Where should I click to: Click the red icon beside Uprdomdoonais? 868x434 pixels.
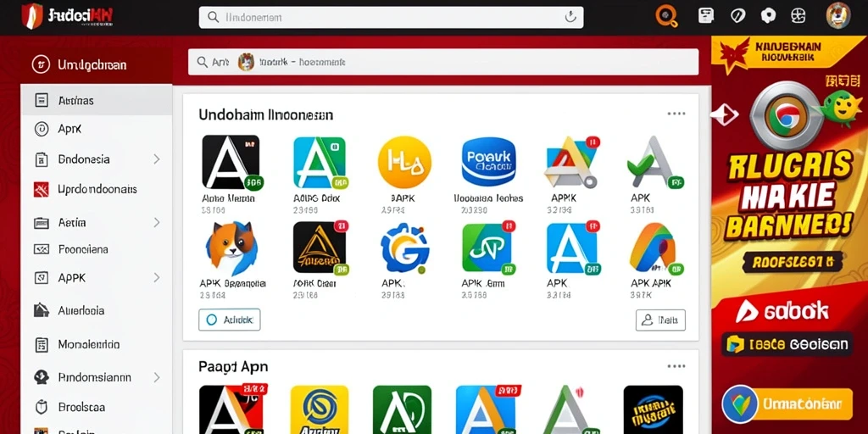tap(42, 189)
